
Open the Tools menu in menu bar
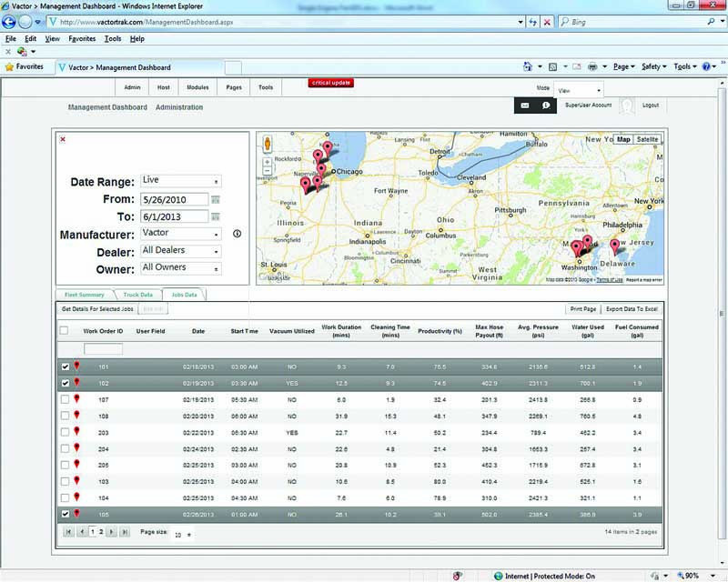tap(113, 38)
